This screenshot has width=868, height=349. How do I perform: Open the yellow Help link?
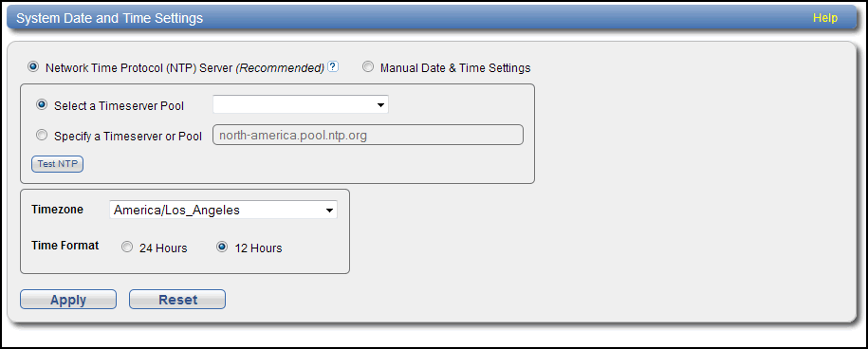[x=824, y=18]
